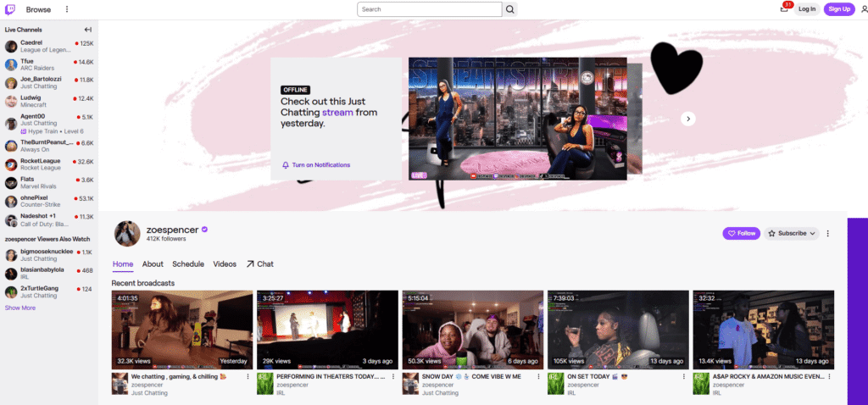Switch to the Home tab

pos(123,264)
